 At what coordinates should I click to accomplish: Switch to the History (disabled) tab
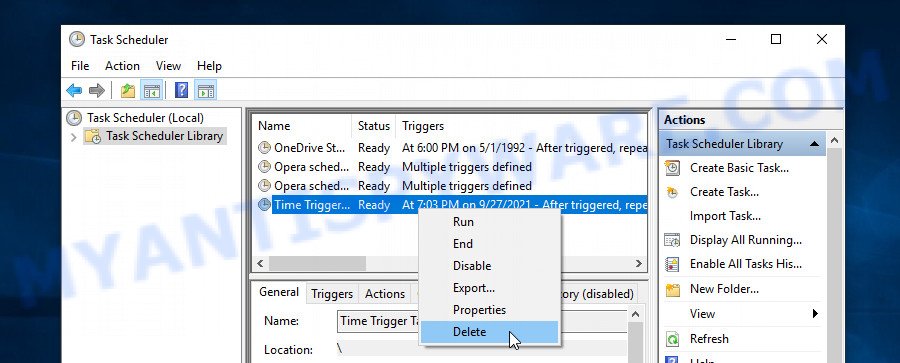(597, 294)
